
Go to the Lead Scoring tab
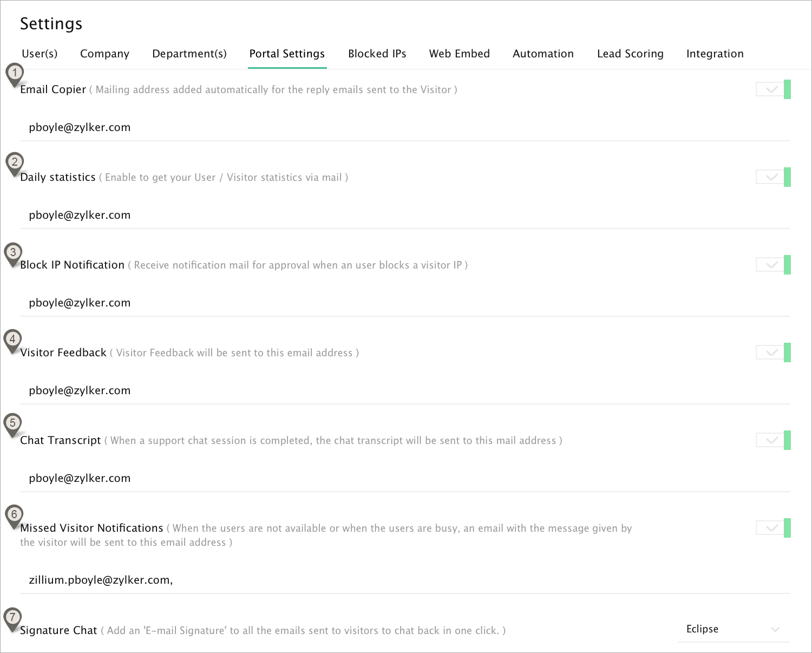(x=630, y=54)
